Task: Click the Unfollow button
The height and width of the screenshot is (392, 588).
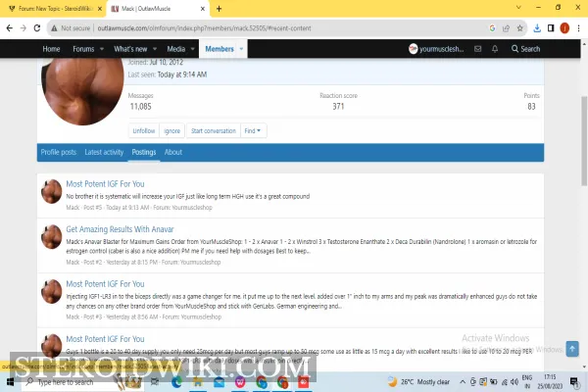Action: [144, 130]
